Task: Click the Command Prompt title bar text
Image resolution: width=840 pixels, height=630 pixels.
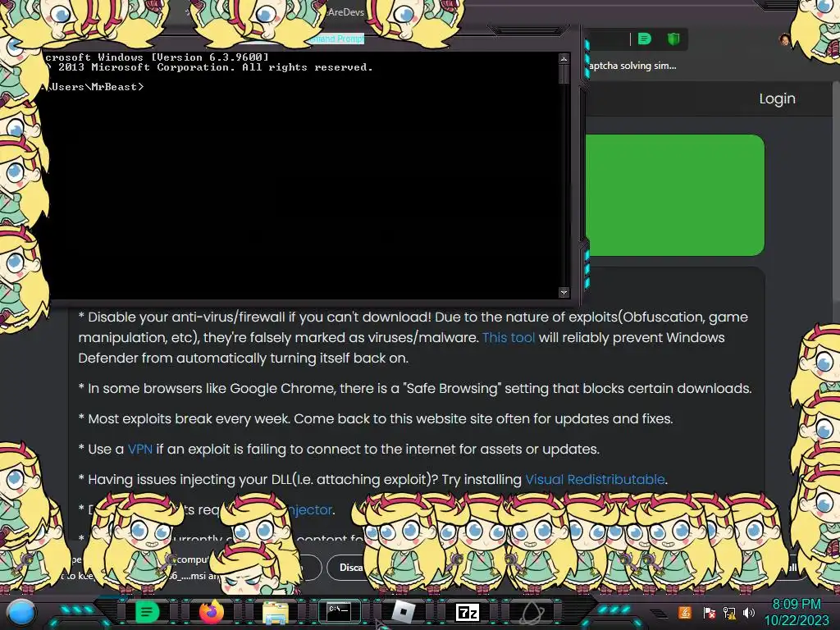Action: click(336, 39)
